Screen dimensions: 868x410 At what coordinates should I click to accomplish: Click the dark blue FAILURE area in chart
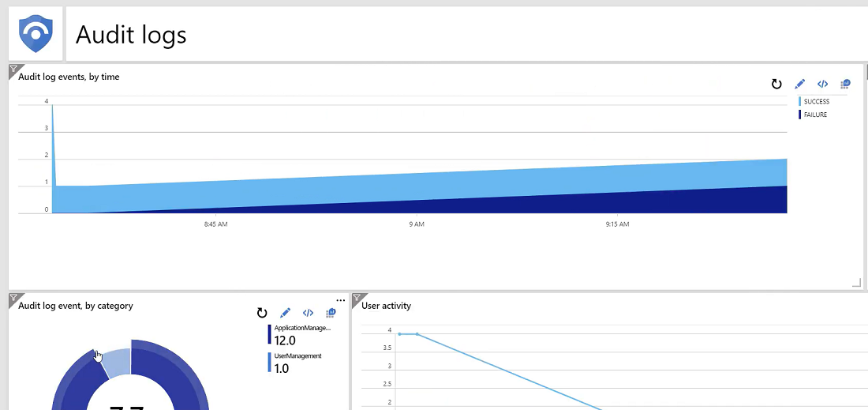click(609, 204)
